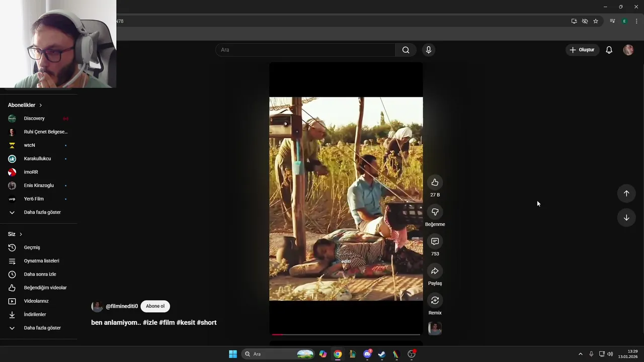
Task: Open the Oluştur create button
Action: tap(582, 50)
